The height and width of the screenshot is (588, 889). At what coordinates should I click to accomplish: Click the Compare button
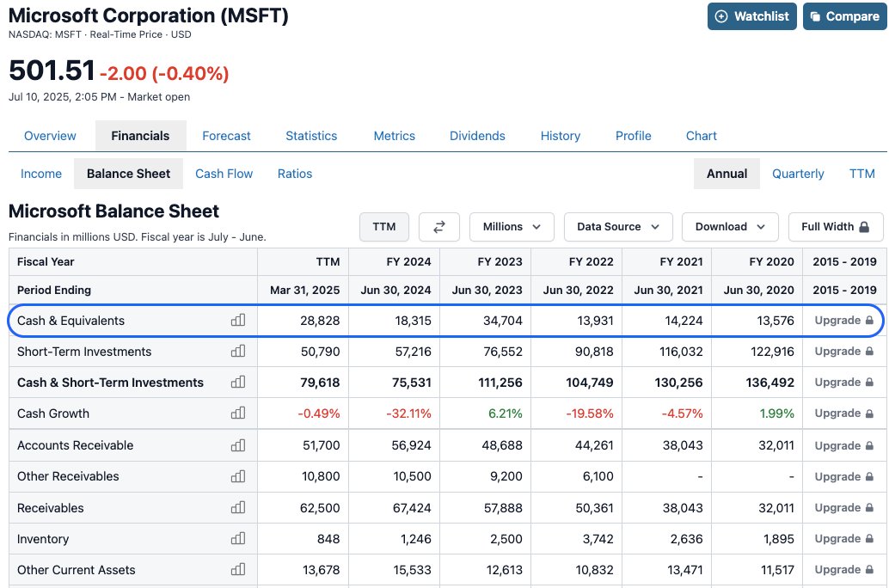(x=845, y=16)
